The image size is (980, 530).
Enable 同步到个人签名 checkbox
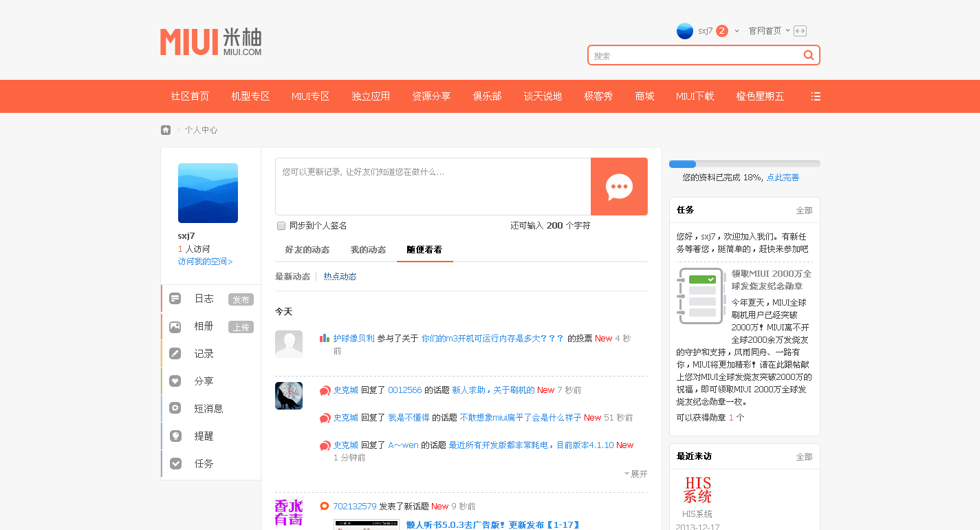click(x=281, y=226)
